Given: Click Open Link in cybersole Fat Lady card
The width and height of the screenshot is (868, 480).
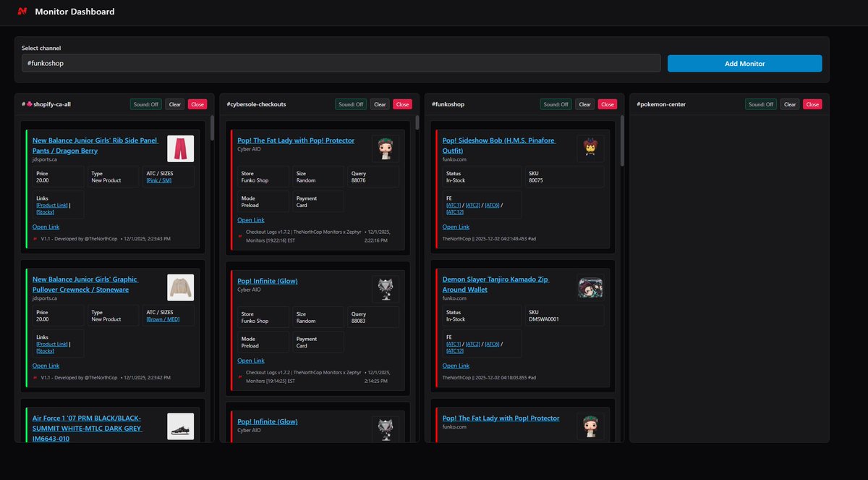Looking at the screenshot, I should 251,220.
